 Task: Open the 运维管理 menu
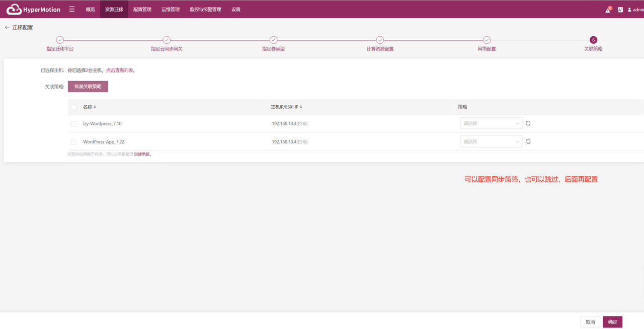tap(171, 10)
